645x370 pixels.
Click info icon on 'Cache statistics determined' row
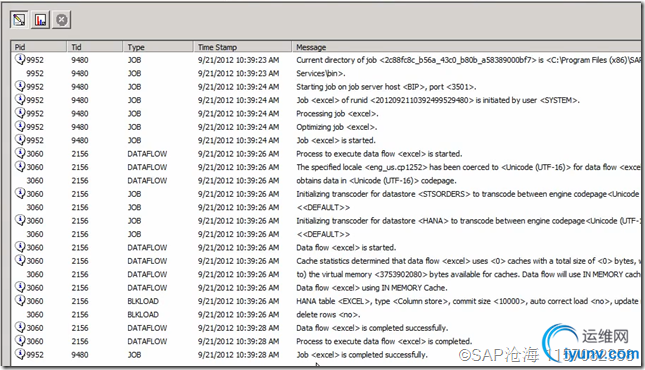[20, 260]
